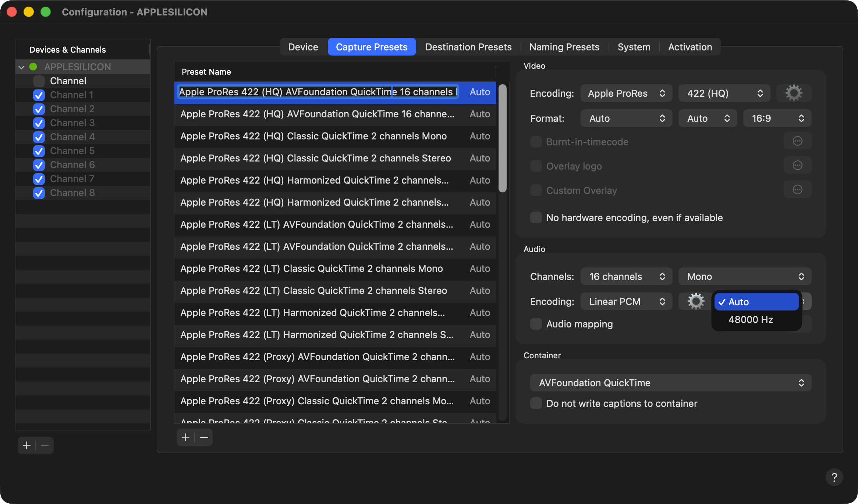Viewport: 858px width, 504px height.
Task: Add a new capture preset
Action: (x=186, y=437)
